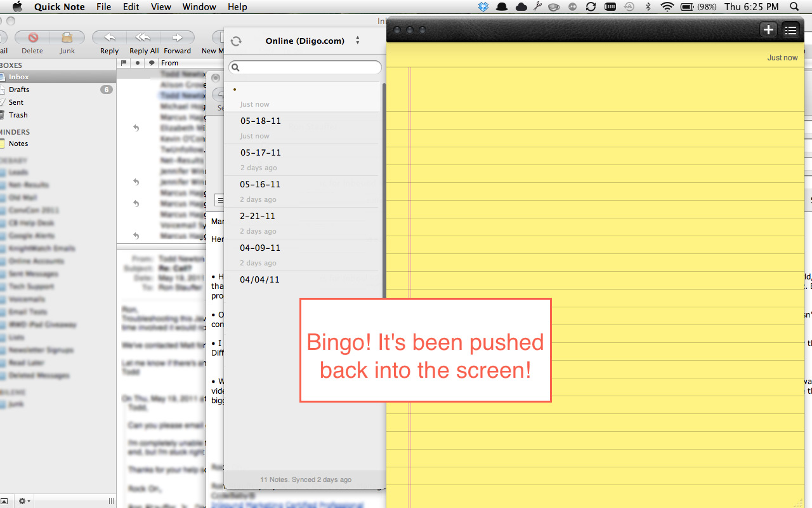Open the Quick Note application menu

59,7
